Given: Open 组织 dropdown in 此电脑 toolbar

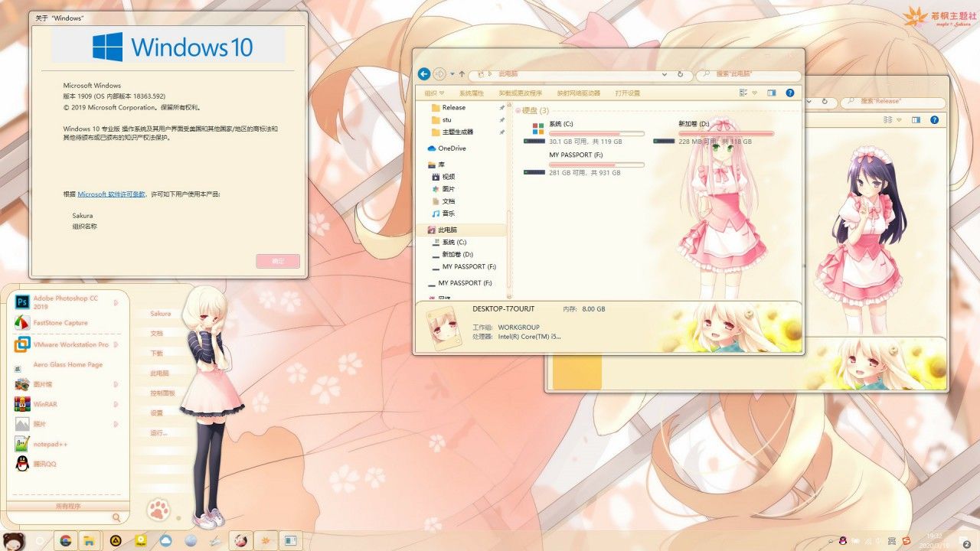Looking at the screenshot, I should [435, 93].
